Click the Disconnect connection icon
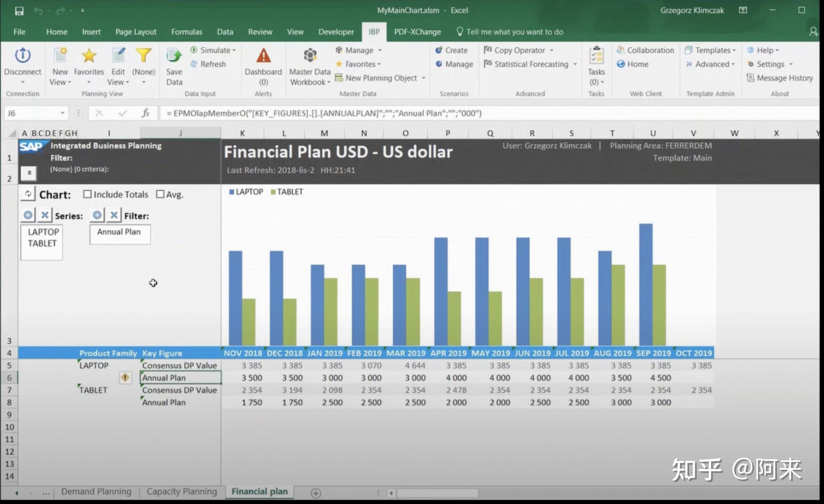This screenshot has width=824, height=504. [x=23, y=55]
